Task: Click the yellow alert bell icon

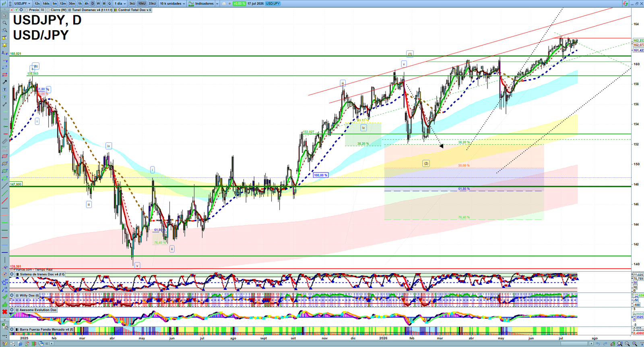Action: [5, 45]
